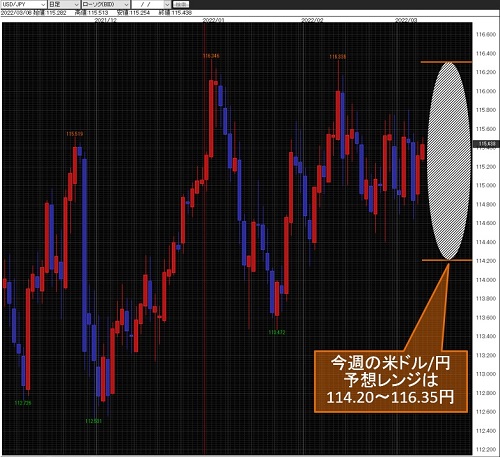Click the 115.519 high price label
Screen dimensions: 500x457
(x=75, y=134)
